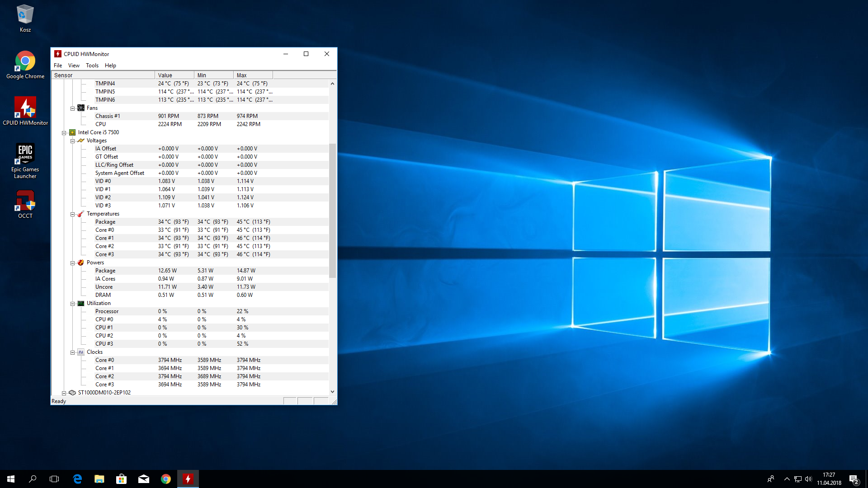Select the Temperatures thermometer icon

pyautogui.click(x=81, y=214)
